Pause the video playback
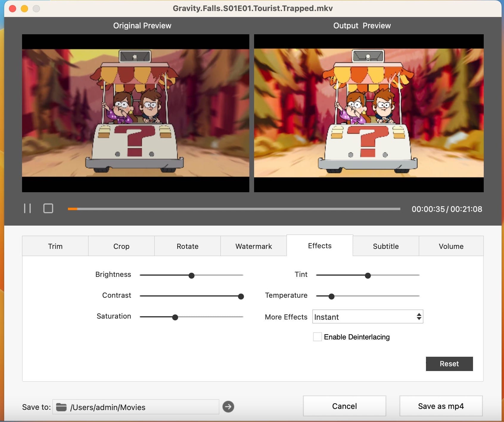Viewport: 504px width, 422px height. [27, 208]
